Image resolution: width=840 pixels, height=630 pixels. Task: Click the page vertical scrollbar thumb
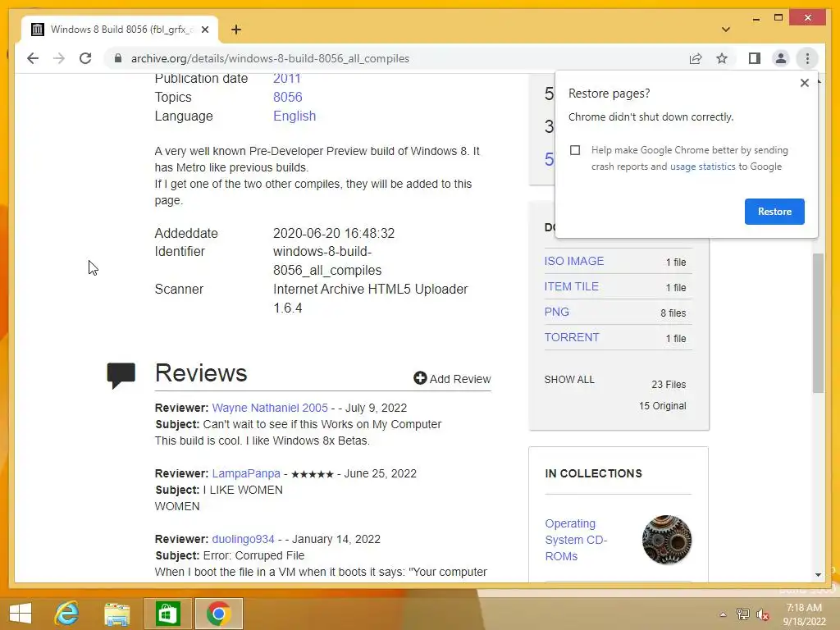(x=818, y=323)
